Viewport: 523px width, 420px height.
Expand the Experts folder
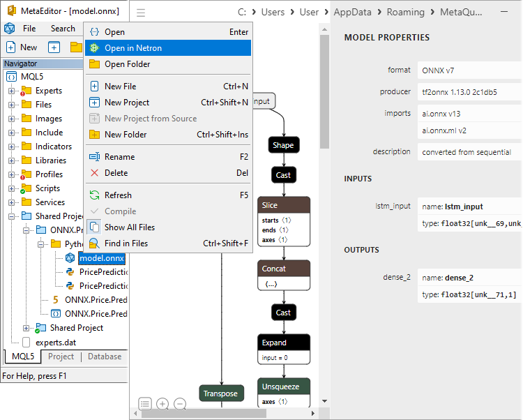(11, 91)
